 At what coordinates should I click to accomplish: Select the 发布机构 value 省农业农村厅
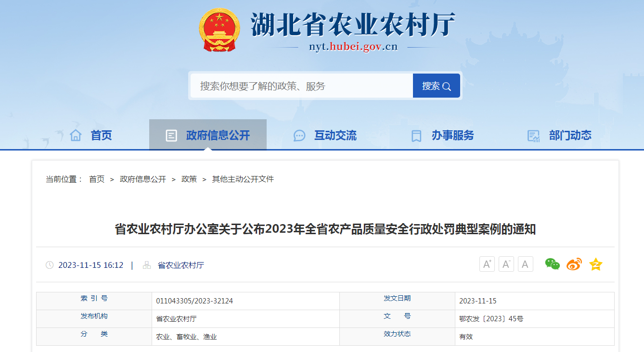pyautogui.click(x=176, y=319)
